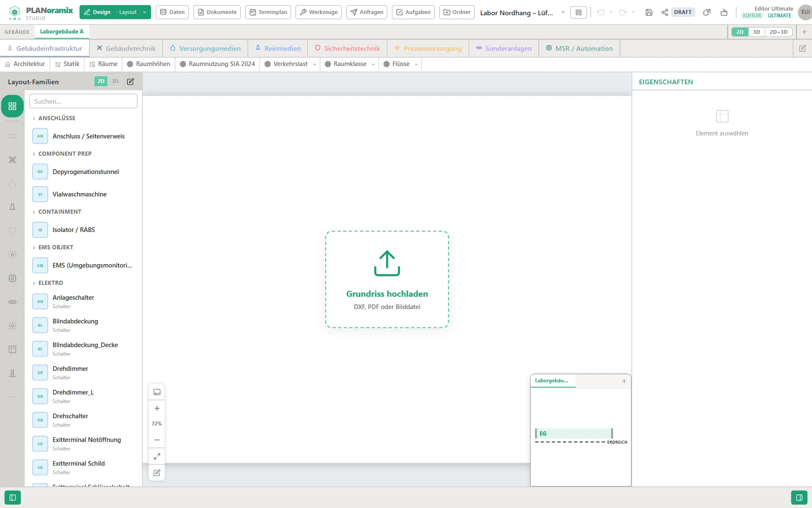Switch Layout-Familien to 3D
The image size is (812, 508).
115,81
